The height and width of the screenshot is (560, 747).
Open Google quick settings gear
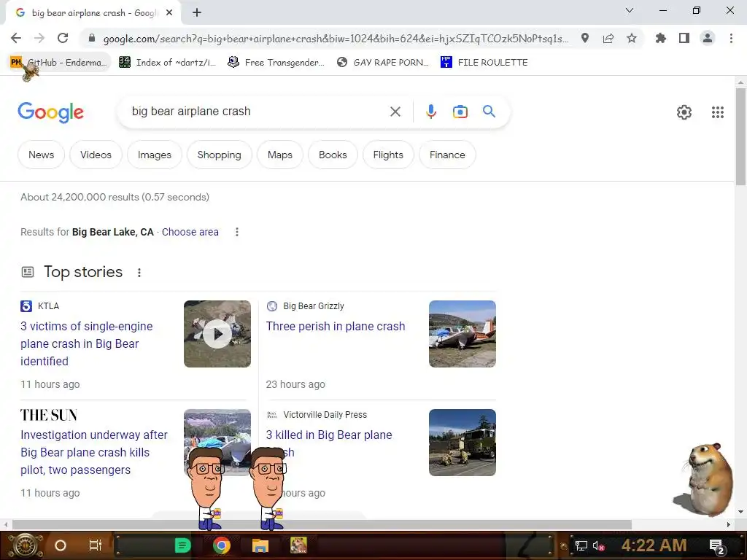(684, 112)
